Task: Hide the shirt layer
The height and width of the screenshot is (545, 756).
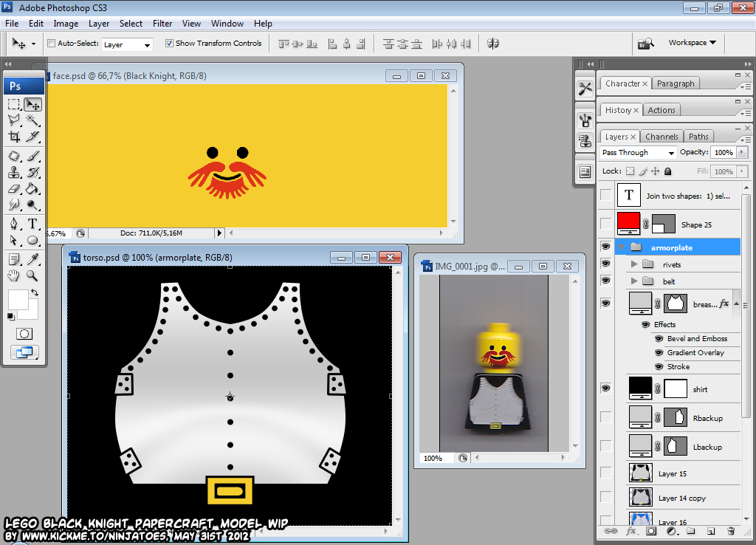Action: click(605, 388)
